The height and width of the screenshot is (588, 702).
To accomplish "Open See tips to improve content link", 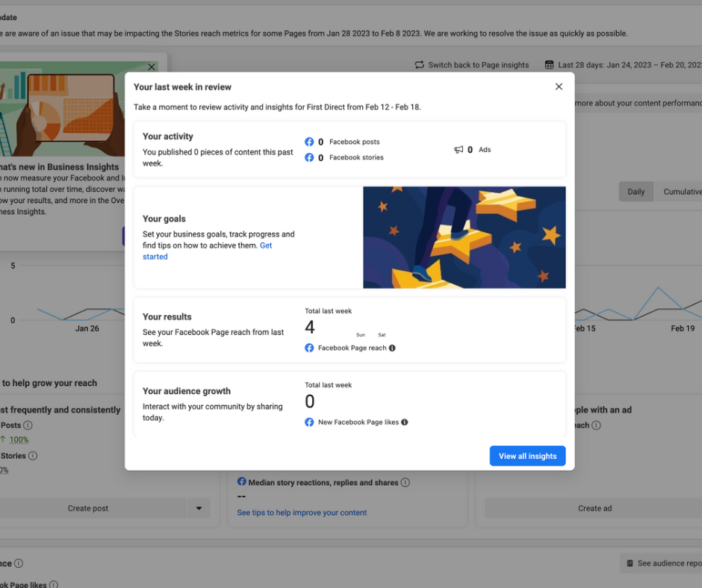I will click(302, 513).
